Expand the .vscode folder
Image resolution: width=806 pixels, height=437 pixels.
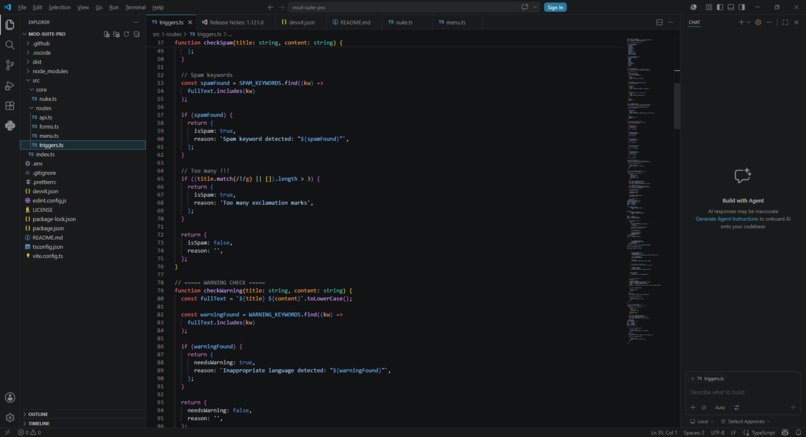(83, 53)
